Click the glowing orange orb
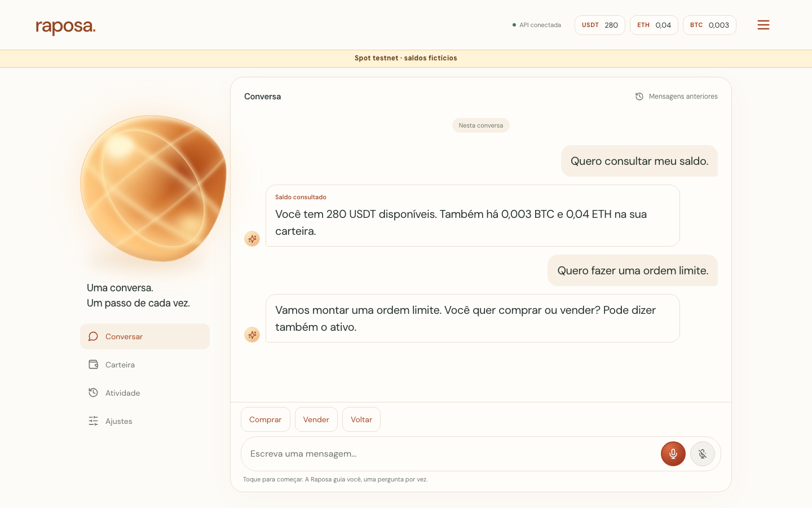 [153, 189]
